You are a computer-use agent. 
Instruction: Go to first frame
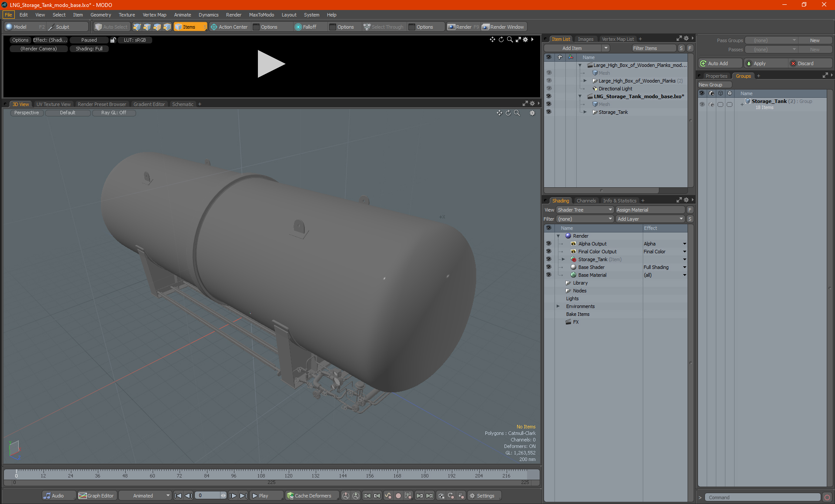point(178,496)
